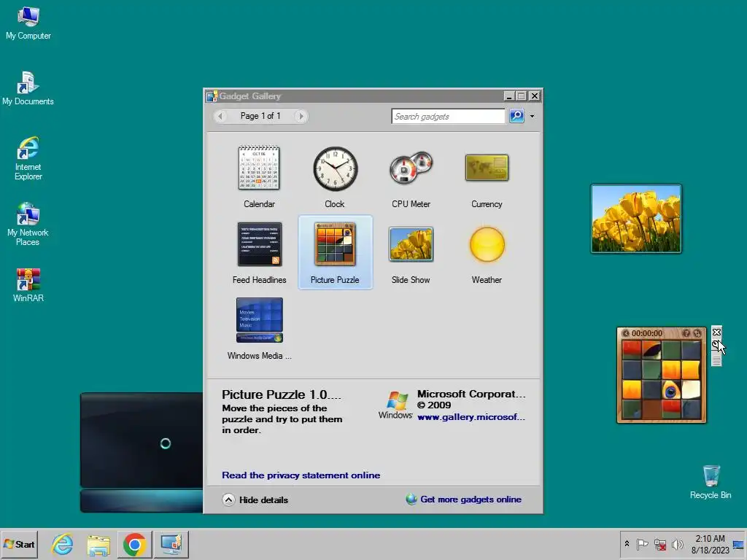Open search options dropdown arrow
Image resolution: width=747 pixels, height=560 pixels.
click(x=532, y=116)
